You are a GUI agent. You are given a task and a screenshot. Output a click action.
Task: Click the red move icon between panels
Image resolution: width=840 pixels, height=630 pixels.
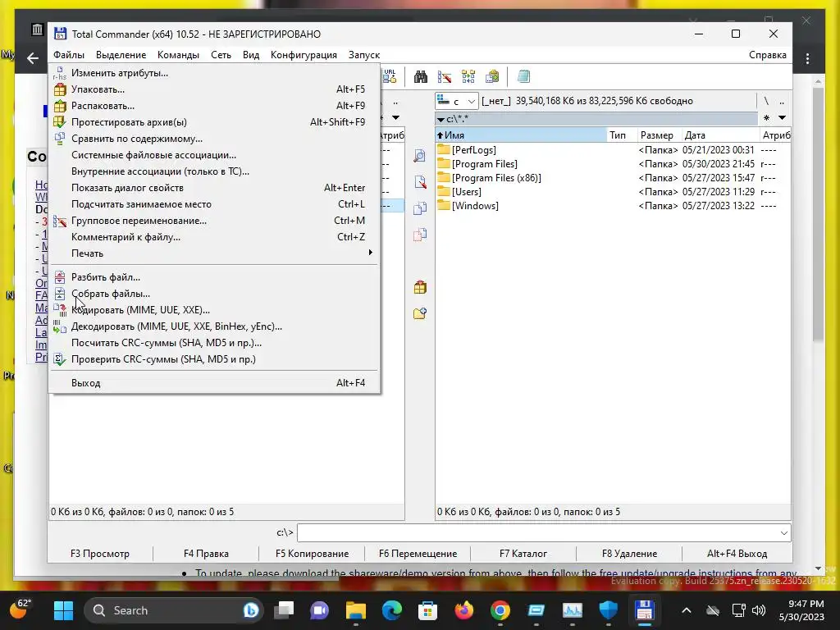pos(420,234)
